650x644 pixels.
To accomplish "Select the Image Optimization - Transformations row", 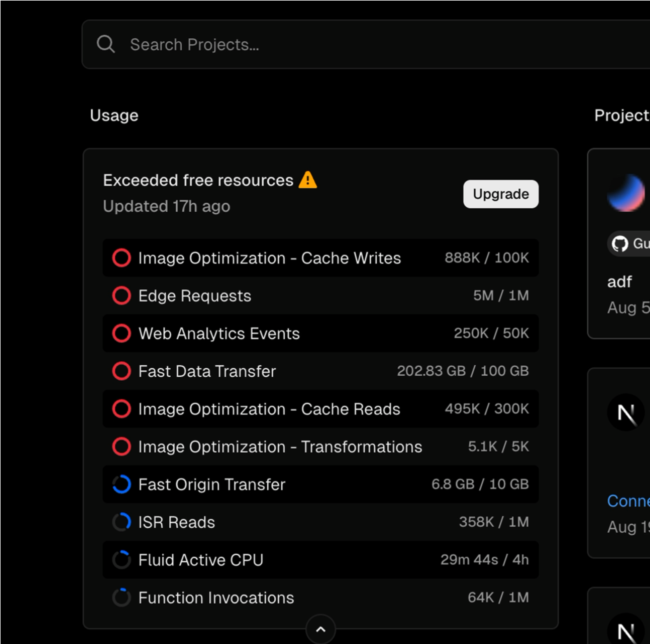I will tap(320, 447).
